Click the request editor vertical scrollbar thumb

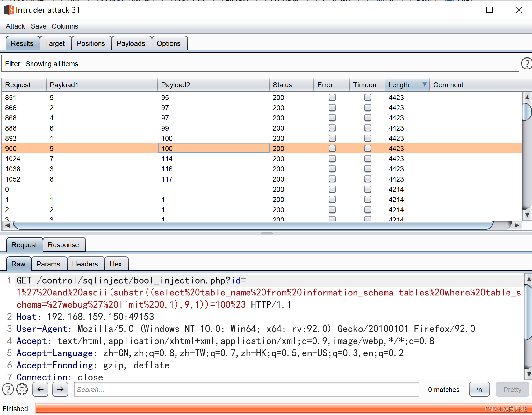[x=528, y=312]
